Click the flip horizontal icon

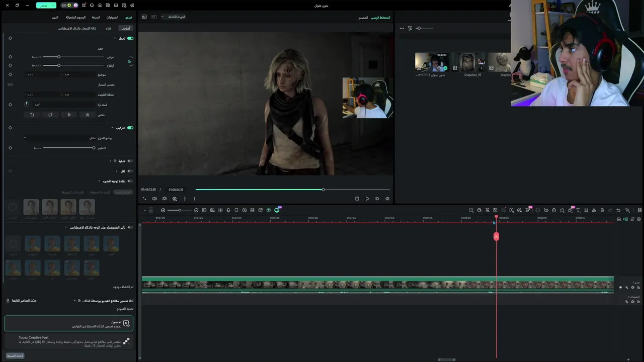click(x=88, y=115)
